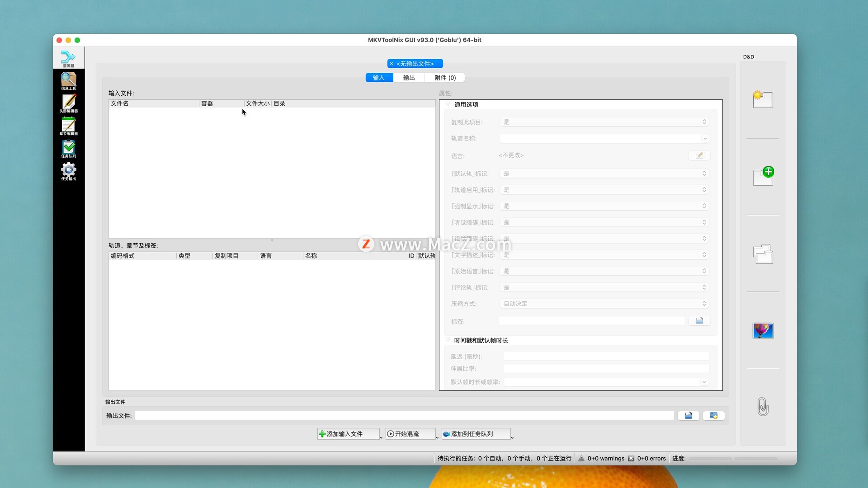
Task: Click the errors X icon in status bar
Action: (x=631, y=458)
